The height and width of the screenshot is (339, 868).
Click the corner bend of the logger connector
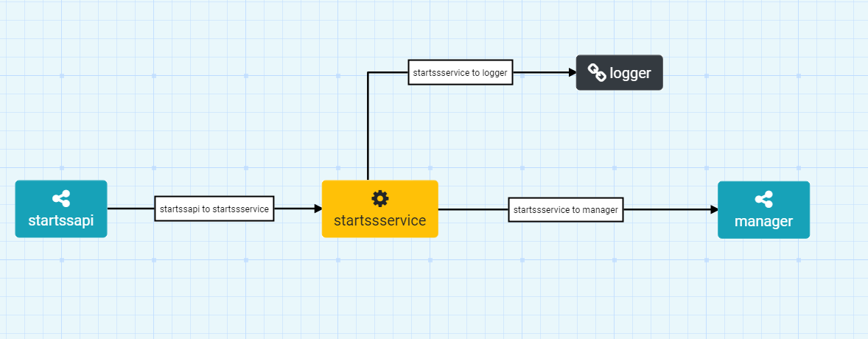[368, 72]
